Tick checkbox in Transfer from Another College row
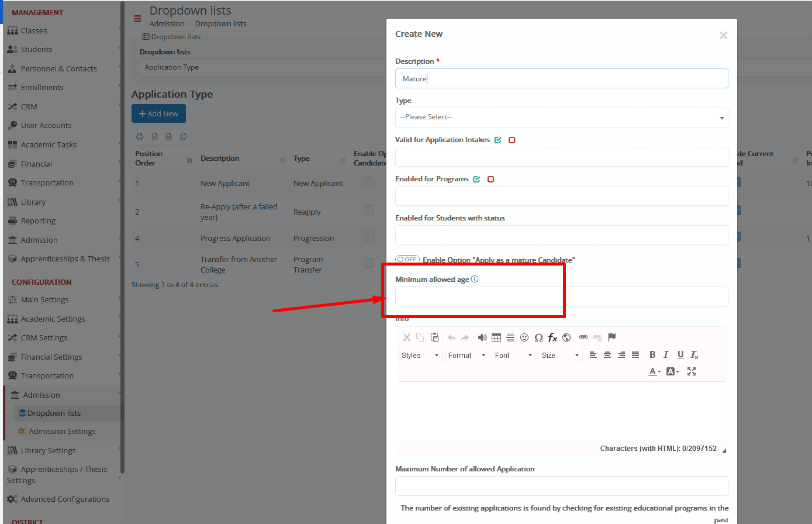 coord(368,263)
